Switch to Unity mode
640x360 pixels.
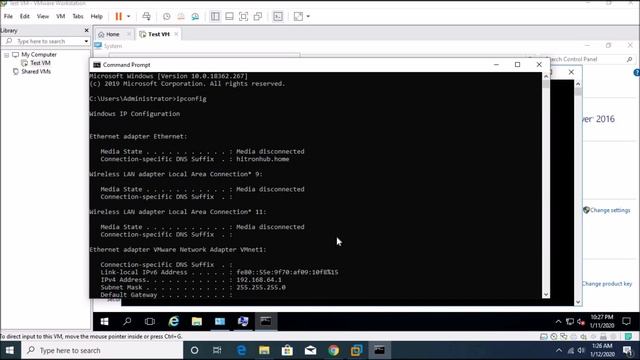pos(258,16)
